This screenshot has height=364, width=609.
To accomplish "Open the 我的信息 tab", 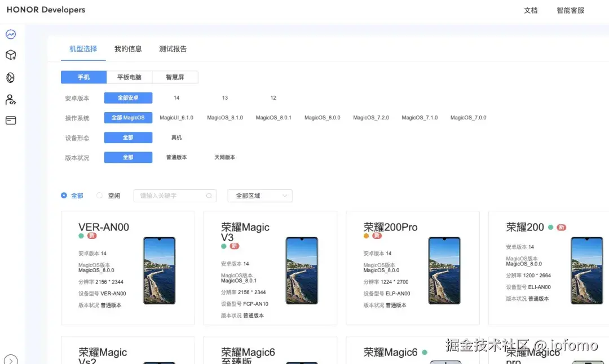I will point(128,49).
